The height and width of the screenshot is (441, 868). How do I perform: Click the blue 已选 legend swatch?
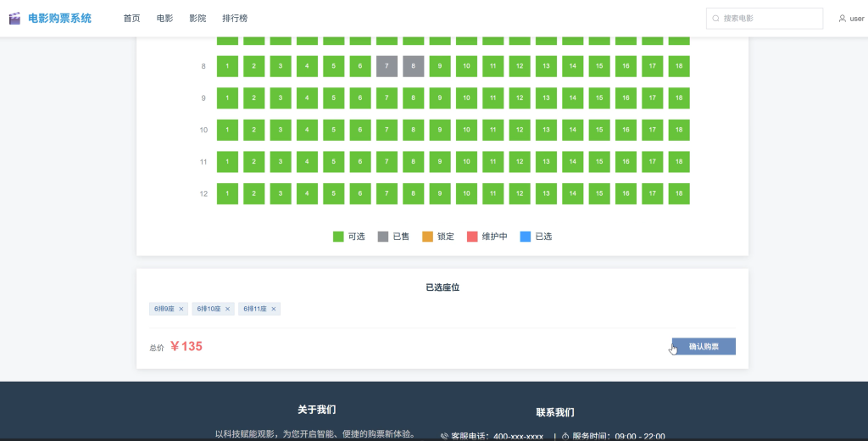526,237
